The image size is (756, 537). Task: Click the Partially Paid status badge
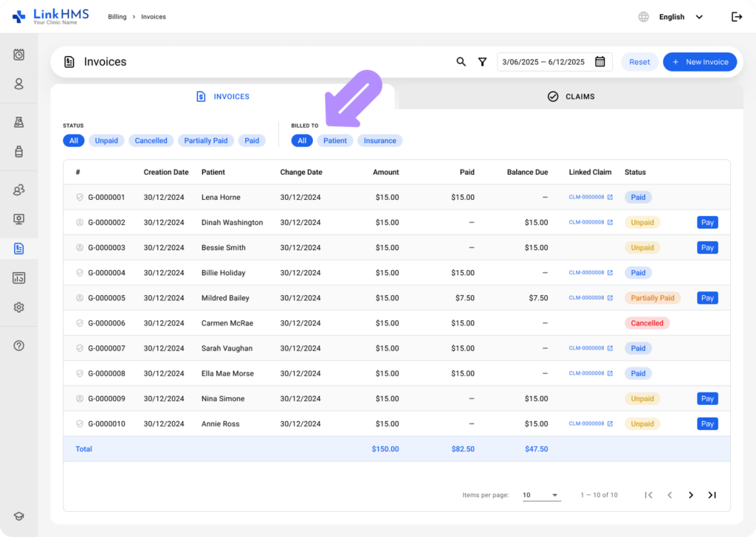[x=653, y=298]
